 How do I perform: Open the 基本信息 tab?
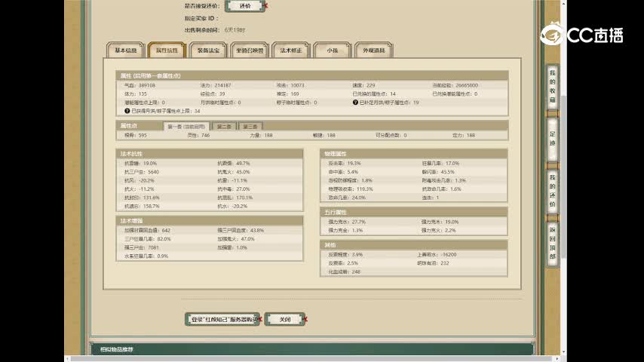[x=126, y=51]
